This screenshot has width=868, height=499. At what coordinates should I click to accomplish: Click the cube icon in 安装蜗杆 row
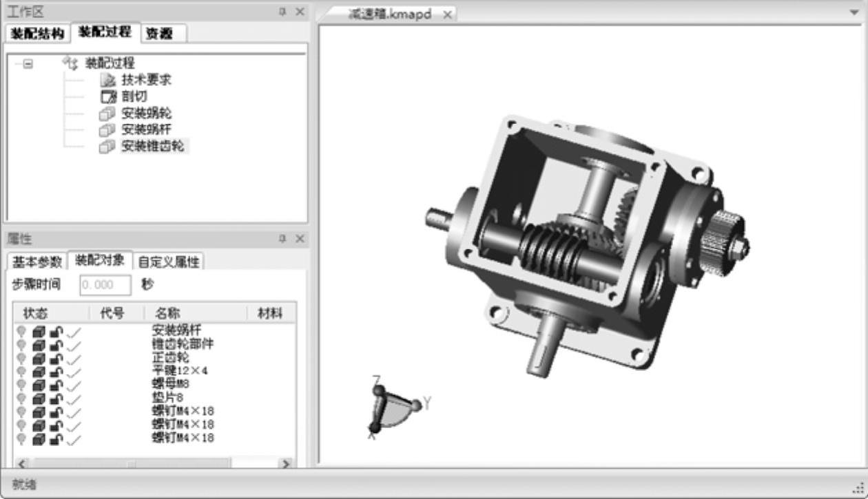point(39,331)
